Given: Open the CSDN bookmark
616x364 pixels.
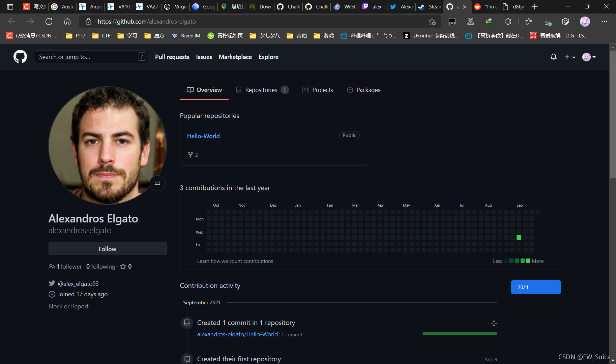Looking at the screenshot, I should click(32, 35).
